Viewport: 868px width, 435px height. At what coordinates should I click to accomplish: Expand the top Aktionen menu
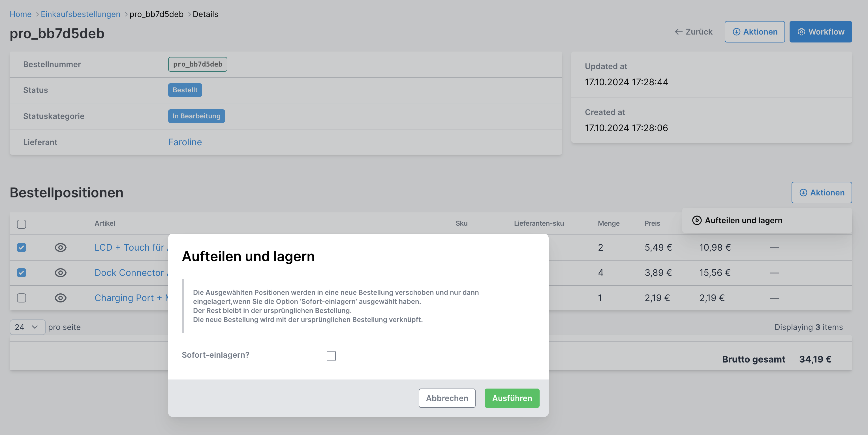754,32
